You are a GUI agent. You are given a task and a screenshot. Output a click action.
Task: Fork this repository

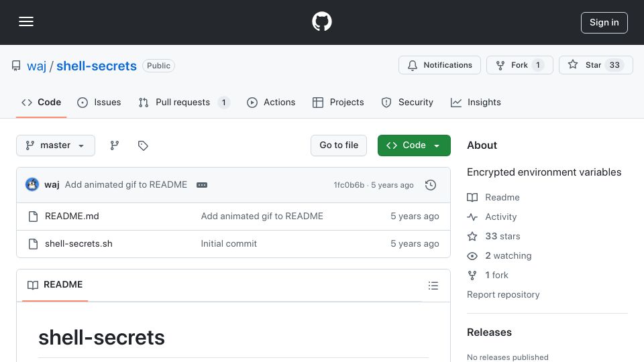click(519, 65)
